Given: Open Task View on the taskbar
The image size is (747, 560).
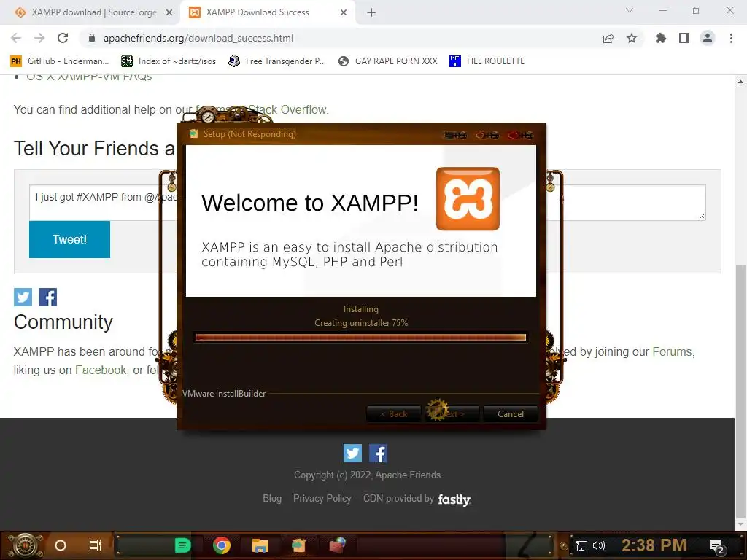Looking at the screenshot, I should pyautogui.click(x=96, y=545).
